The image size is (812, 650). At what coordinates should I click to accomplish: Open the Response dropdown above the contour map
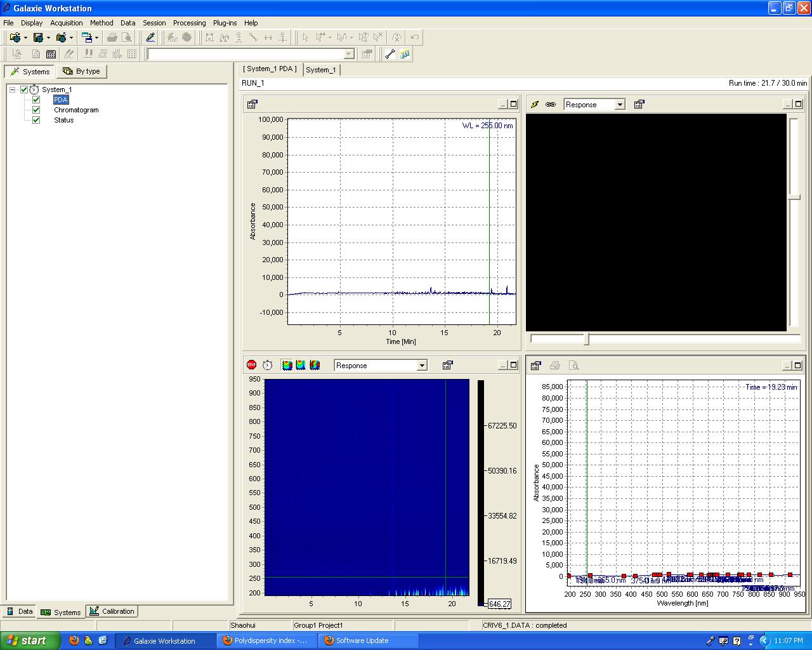421,366
